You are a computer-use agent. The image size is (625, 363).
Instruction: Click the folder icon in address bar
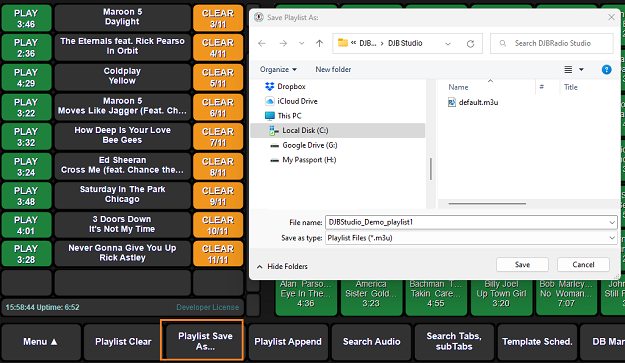click(x=343, y=43)
